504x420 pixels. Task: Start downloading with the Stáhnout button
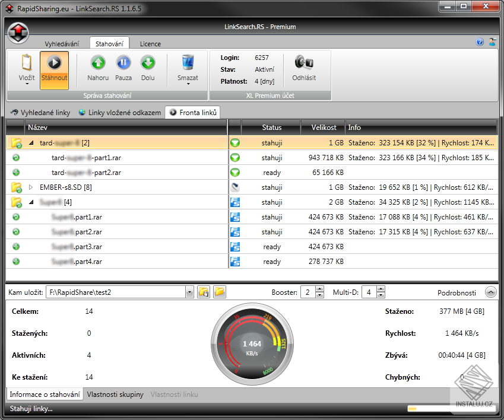point(55,71)
